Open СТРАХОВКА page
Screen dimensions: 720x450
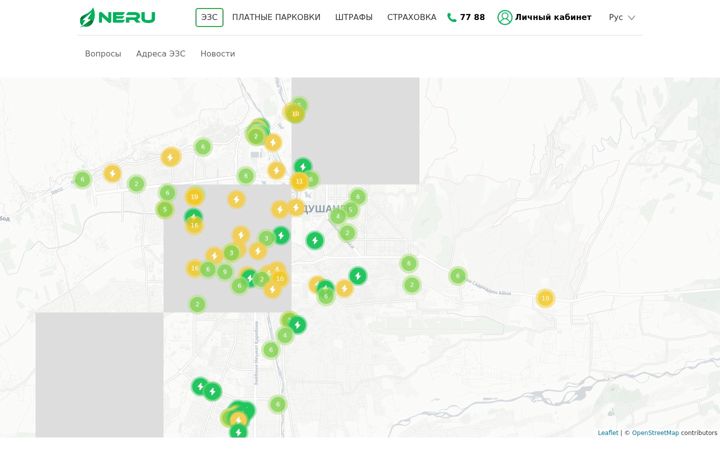pyautogui.click(x=411, y=17)
